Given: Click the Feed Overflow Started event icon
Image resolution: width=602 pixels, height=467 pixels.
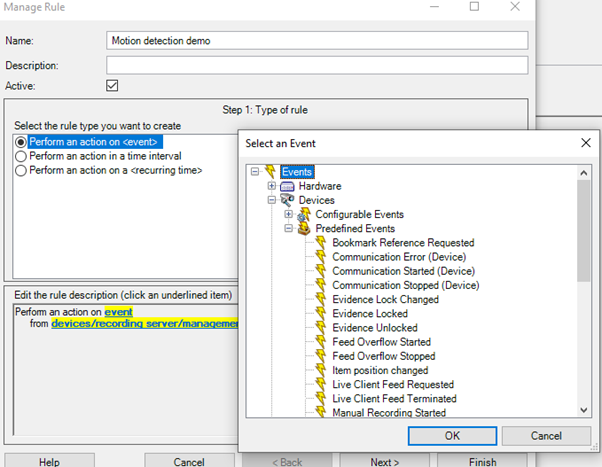Looking at the screenshot, I should click(x=321, y=342).
